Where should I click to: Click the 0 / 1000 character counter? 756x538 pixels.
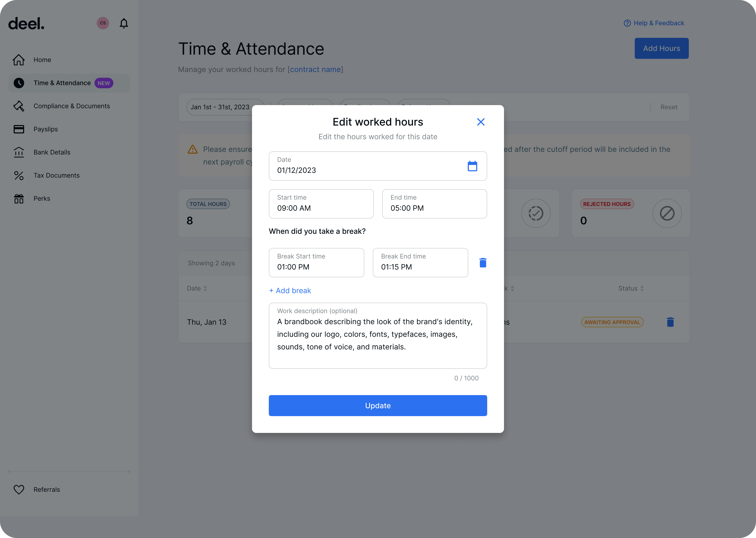pos(466,378)
